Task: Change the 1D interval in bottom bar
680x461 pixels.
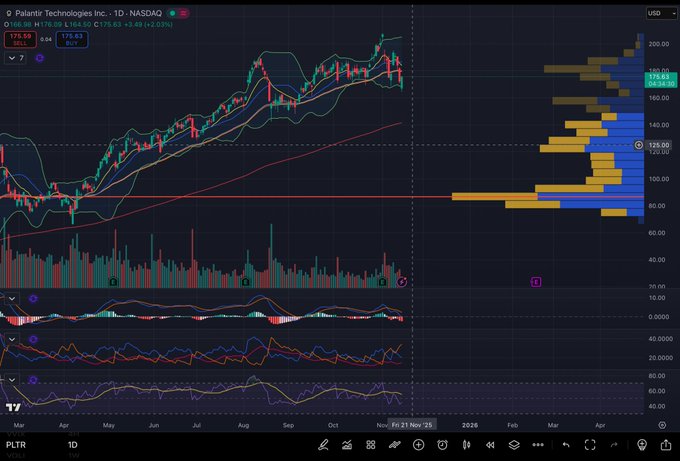Action: coord(72,444)
